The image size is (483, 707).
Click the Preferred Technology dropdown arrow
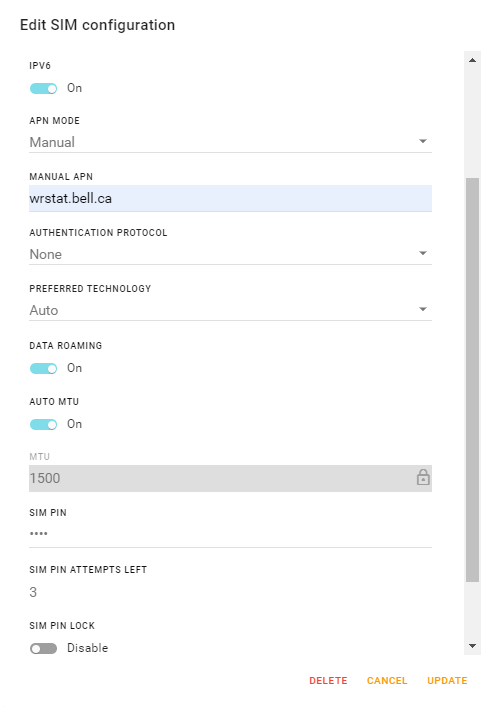[423, 309]
